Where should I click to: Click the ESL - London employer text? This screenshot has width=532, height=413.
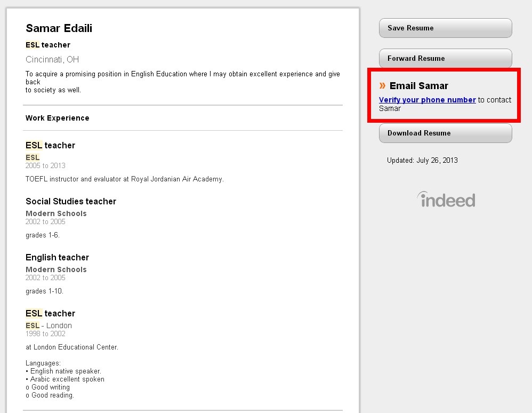pyautogui.click(x=49, y=325)
